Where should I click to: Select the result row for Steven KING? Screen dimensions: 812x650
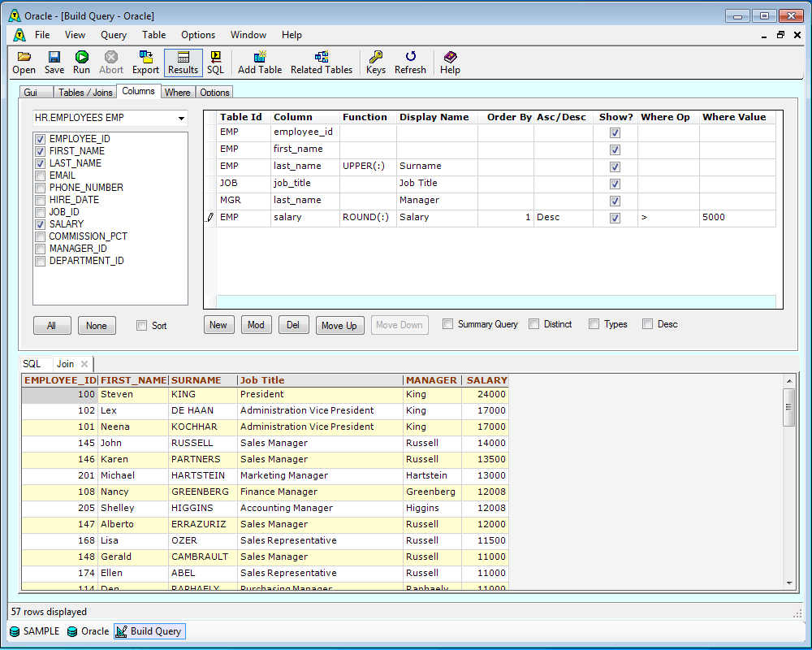pyautogui.click(x=265, y=394)
